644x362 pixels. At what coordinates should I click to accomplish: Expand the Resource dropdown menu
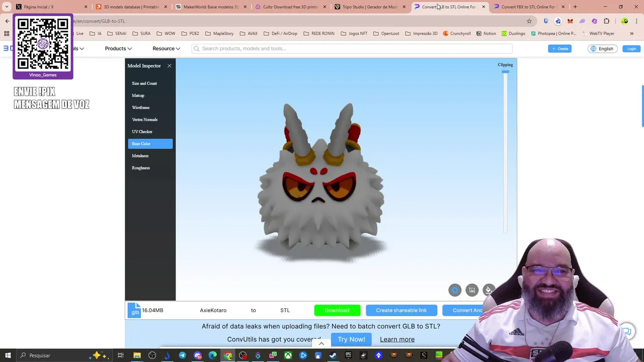tap(166, 49)
